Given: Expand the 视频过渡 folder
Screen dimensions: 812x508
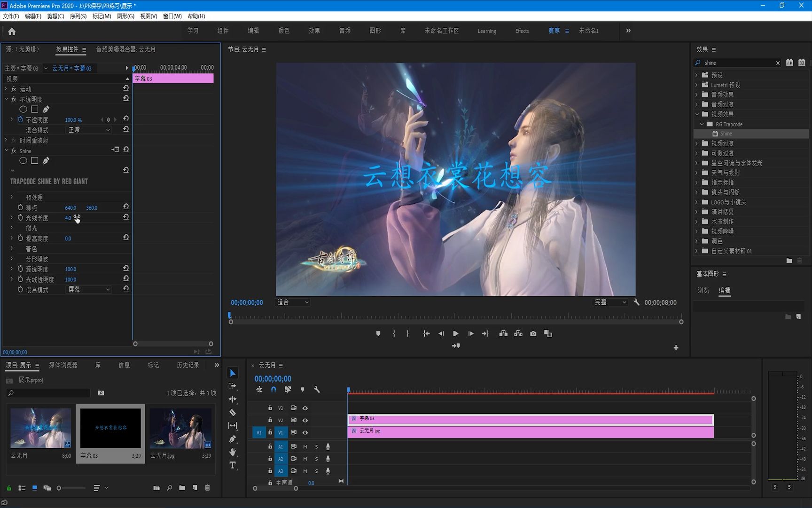Looking at the screenshot, I should coord(697,143).
